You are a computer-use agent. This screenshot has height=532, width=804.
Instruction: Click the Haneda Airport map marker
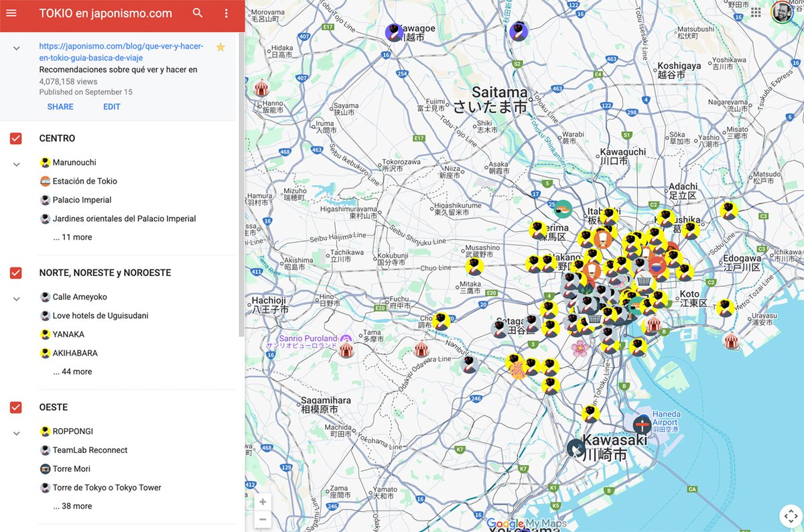tap(642, 423)
